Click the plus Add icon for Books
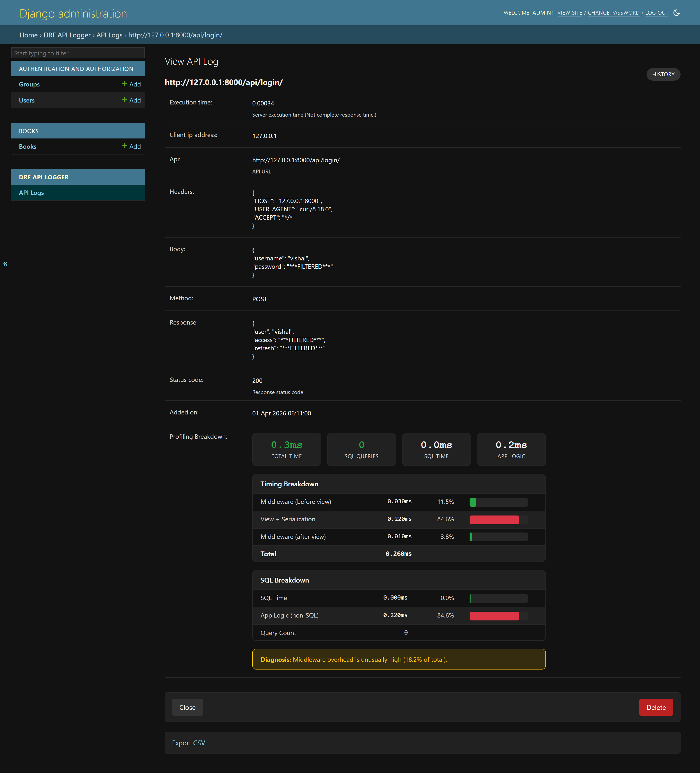Image resolution: width=700 pixels, height=773 pixels. (x=131, y=146)
